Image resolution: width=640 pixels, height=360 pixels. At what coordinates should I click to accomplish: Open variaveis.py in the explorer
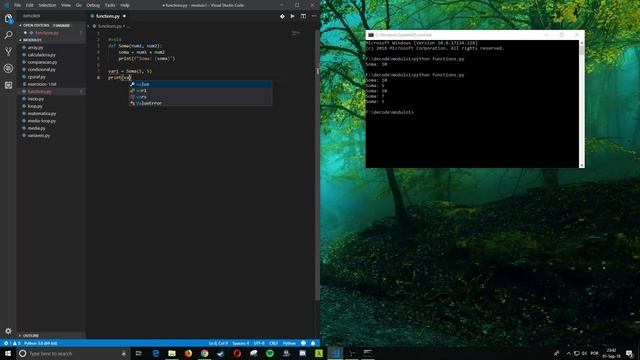[x=39, y=136]
